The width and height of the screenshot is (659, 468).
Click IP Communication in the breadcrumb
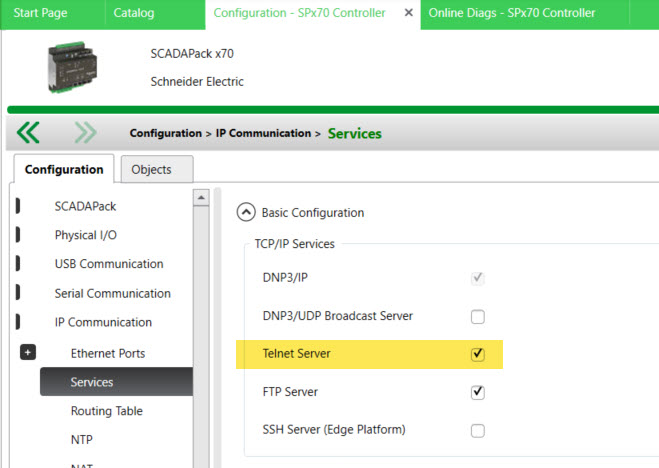pos(264,133)
